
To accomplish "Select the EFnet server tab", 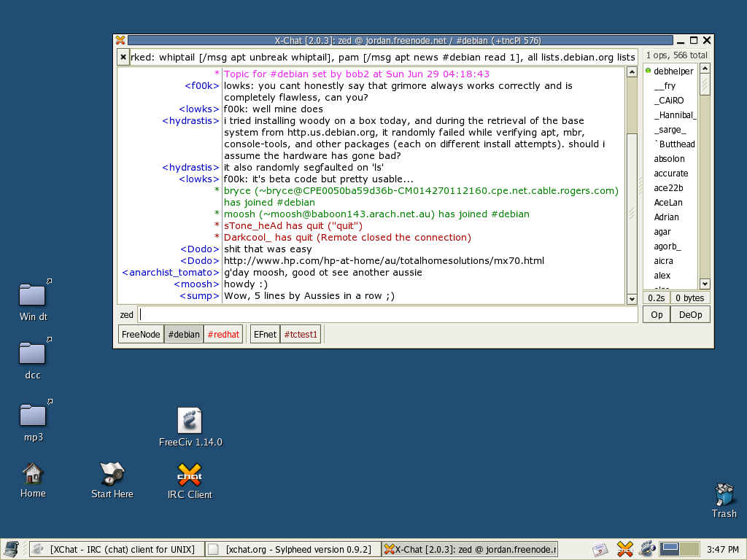I will (265, 335).
